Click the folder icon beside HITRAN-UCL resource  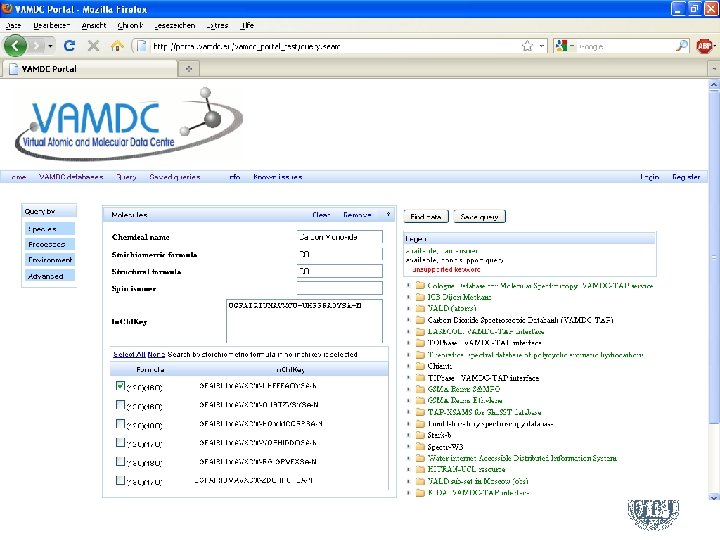[420, 469]
